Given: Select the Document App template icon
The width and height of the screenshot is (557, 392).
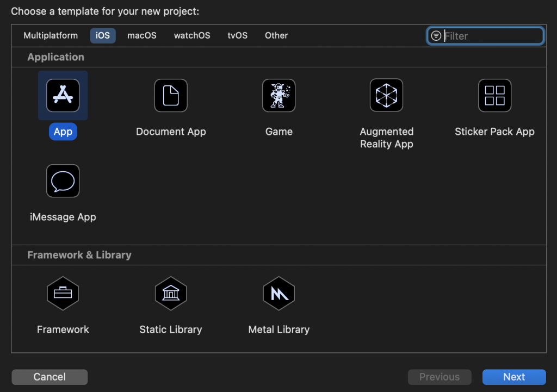Looking at the screenshot, I should (171, 96).
